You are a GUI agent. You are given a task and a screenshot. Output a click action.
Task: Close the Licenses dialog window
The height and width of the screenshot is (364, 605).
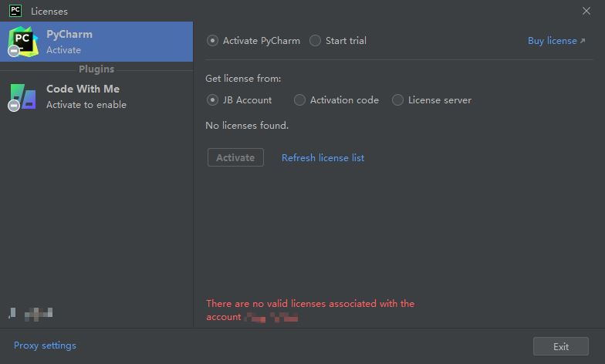(586, 11)
